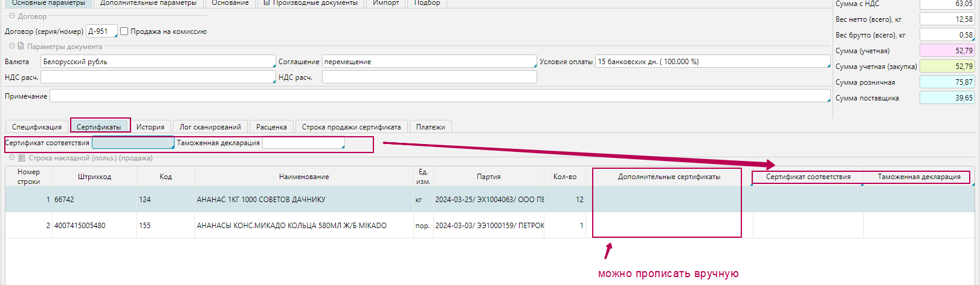This screenshot has width=980, height=285.
Task: Open the Условия оплаты field
Action: click(x=712, y=62)
